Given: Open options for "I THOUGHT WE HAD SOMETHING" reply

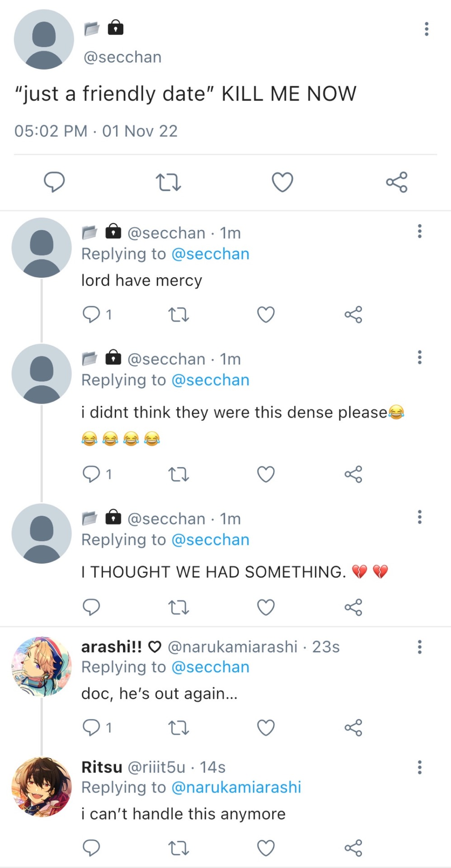Looking at the screenshot, I should [x=419, y=517].
